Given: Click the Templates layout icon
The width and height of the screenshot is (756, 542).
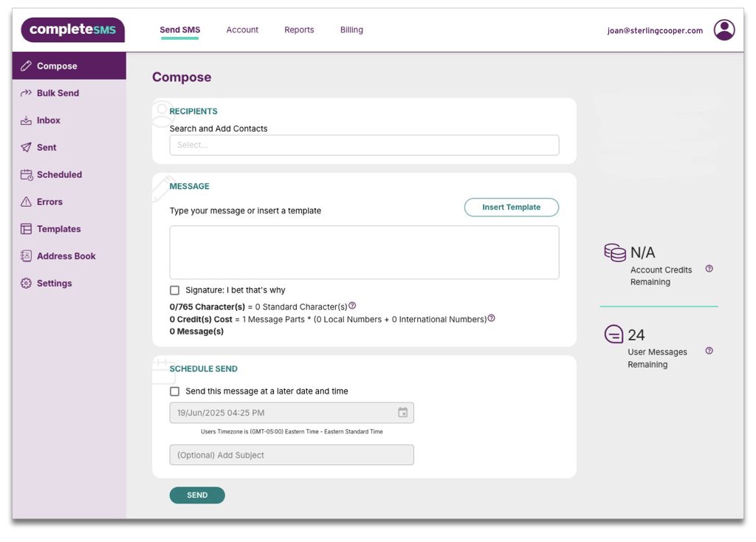Looking at the screenshot, I should pos(26,229).
